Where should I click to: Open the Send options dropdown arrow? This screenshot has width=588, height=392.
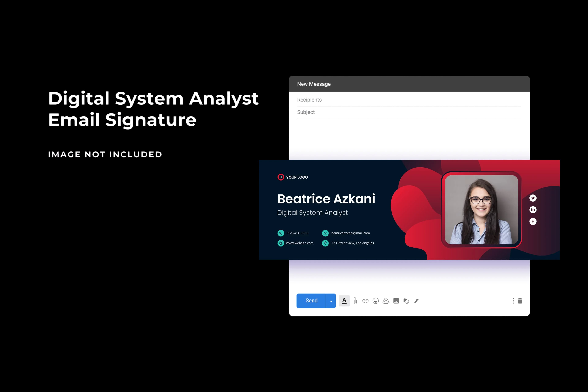coord(331,301)
